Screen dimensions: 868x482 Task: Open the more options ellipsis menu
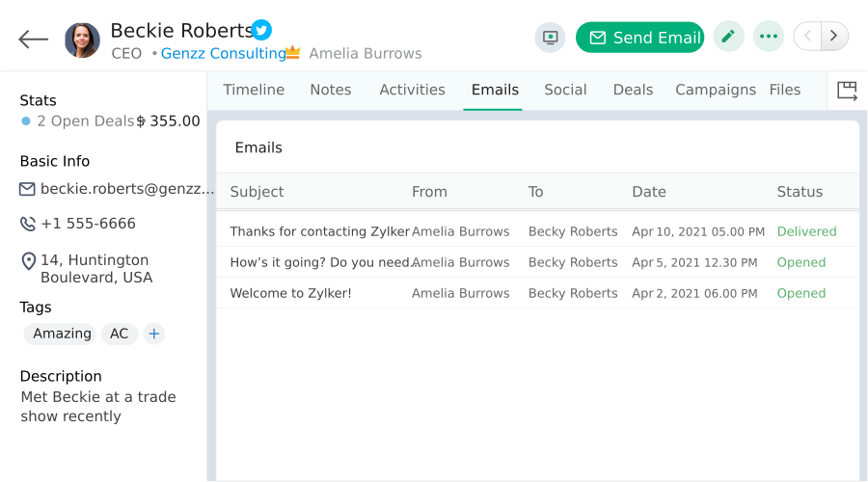click(x=769, y=37)
